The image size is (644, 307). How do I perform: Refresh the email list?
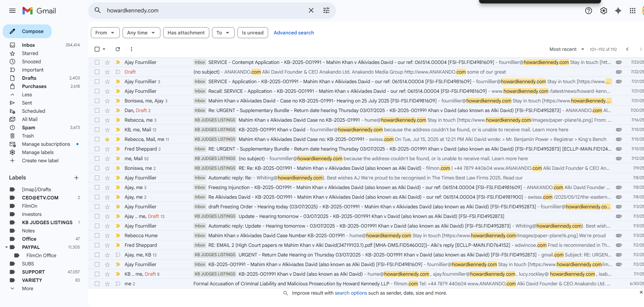[x=118, y=49]
